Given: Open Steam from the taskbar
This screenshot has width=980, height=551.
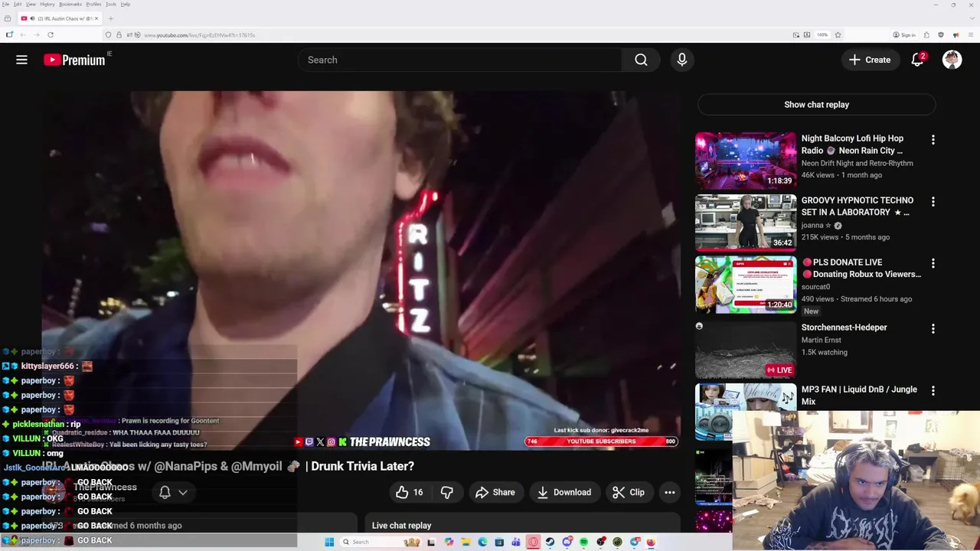Looking at the screenshot, I should [x=550, y=542].
